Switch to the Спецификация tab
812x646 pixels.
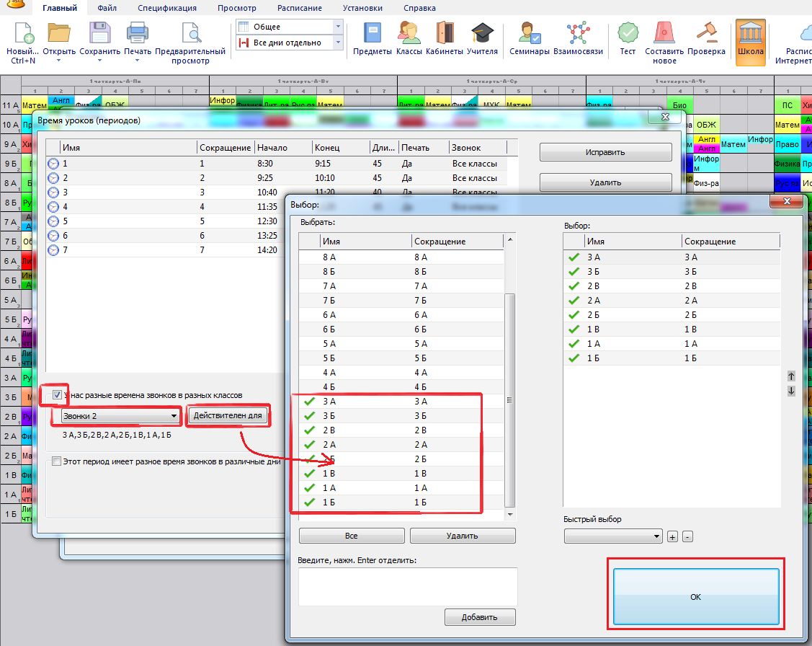(167, 9)
